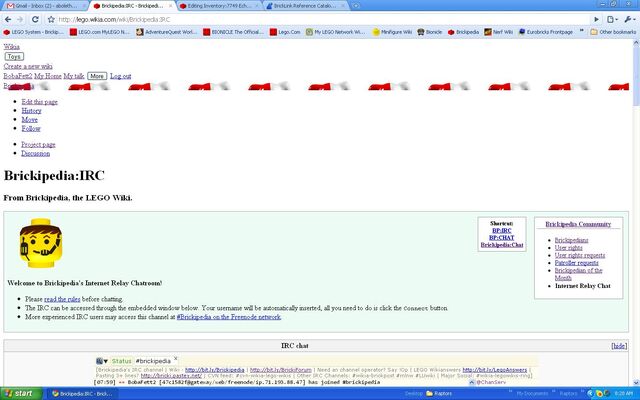Open the Other bookmarks folder
The width and height of the screenshot is (640, 400).
coord(613,32)
